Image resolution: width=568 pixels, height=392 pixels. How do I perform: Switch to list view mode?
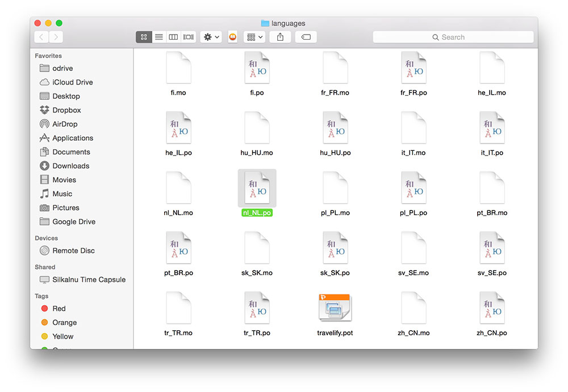[x=159, y=37]
